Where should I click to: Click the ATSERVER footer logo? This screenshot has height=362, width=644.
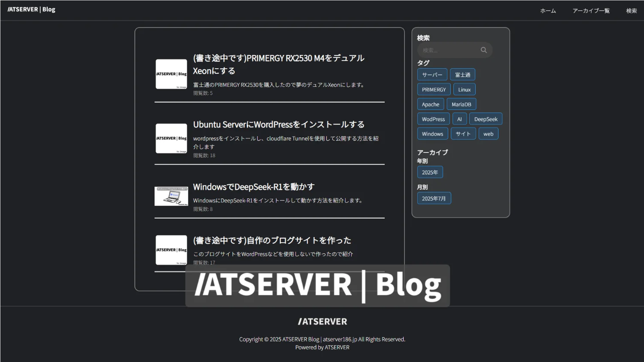[x=322, y=322]
